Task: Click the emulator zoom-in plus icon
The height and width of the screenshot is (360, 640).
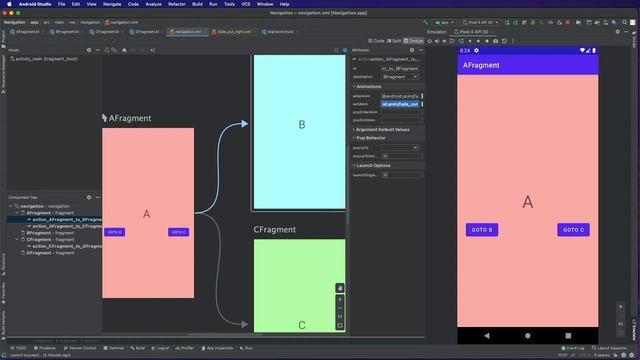Action: click(620, 307)
